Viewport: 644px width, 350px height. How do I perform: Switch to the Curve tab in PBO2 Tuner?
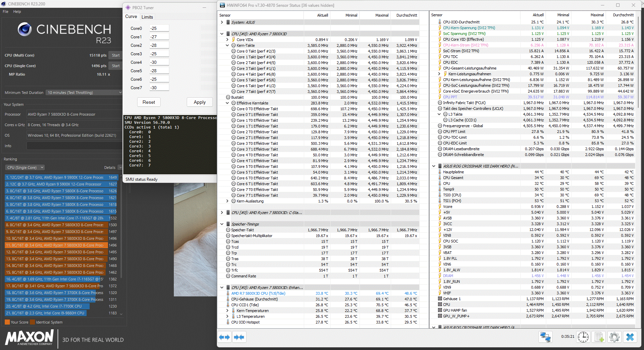(x=131, y=17)
